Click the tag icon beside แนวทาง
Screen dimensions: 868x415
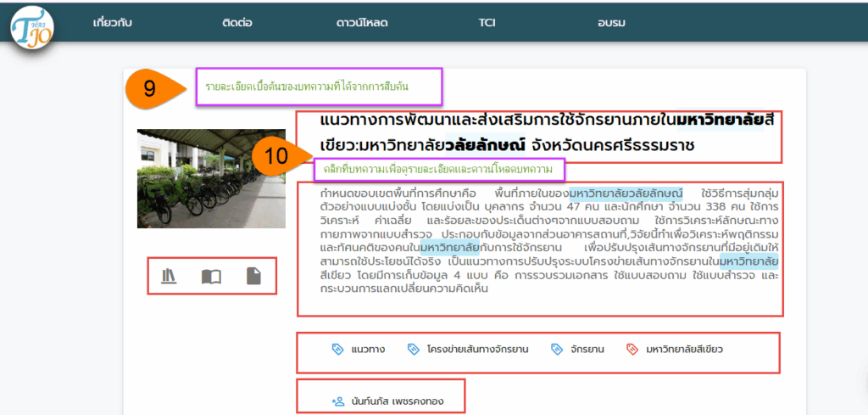[337, 349]
